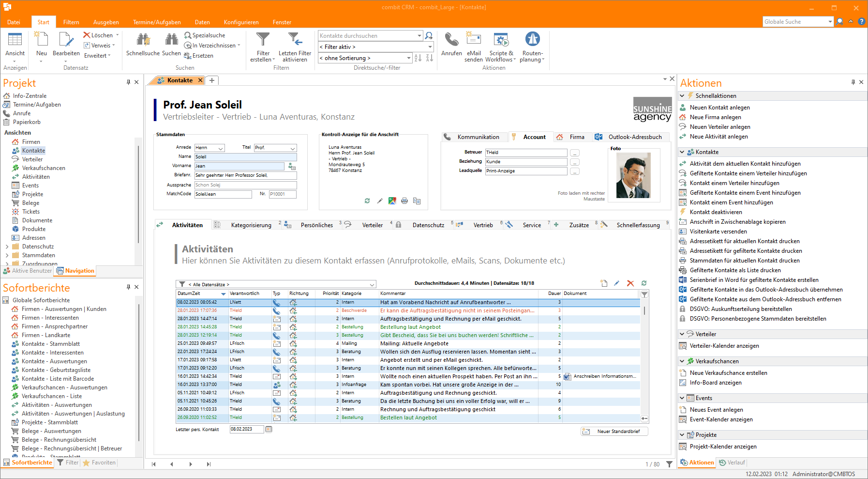Delete activity with the red X icon

tap(630, 283)
